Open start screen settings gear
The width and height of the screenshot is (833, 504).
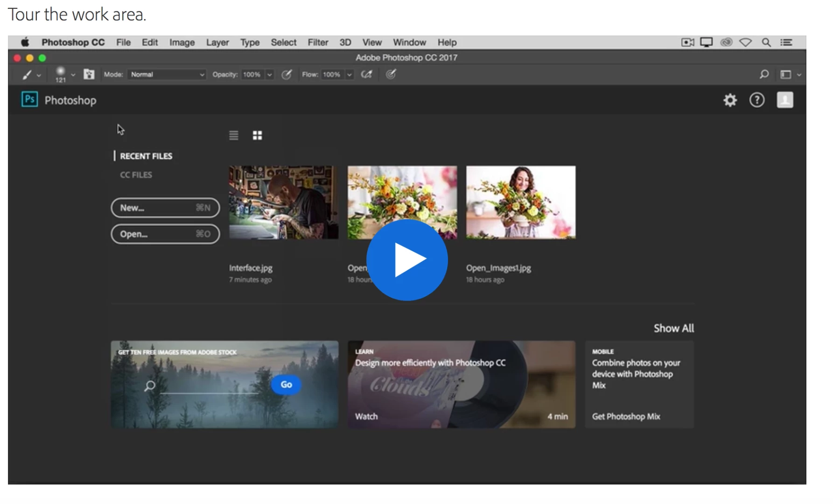(730, 100)
